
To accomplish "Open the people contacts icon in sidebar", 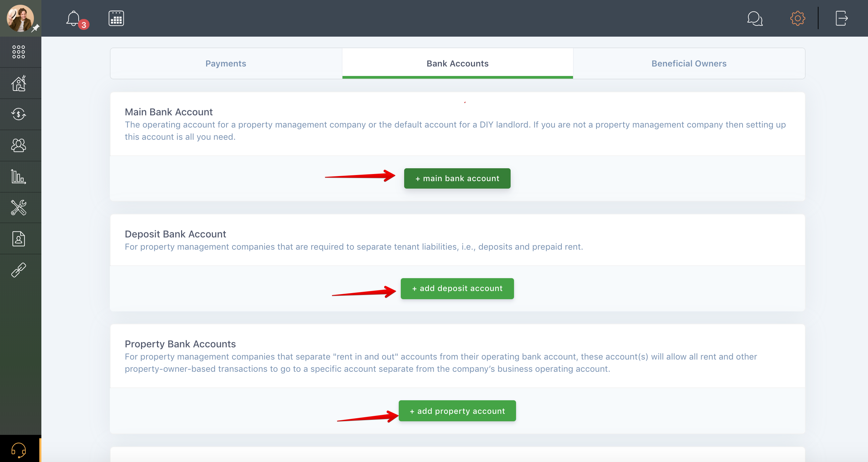I will (x=19, y=145).
